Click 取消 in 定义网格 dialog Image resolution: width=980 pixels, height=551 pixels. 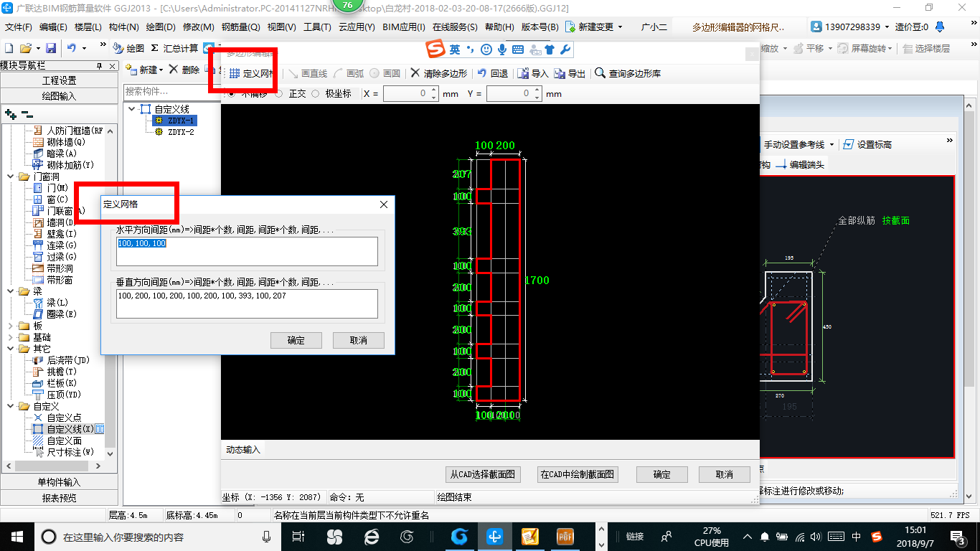[359, 340]
